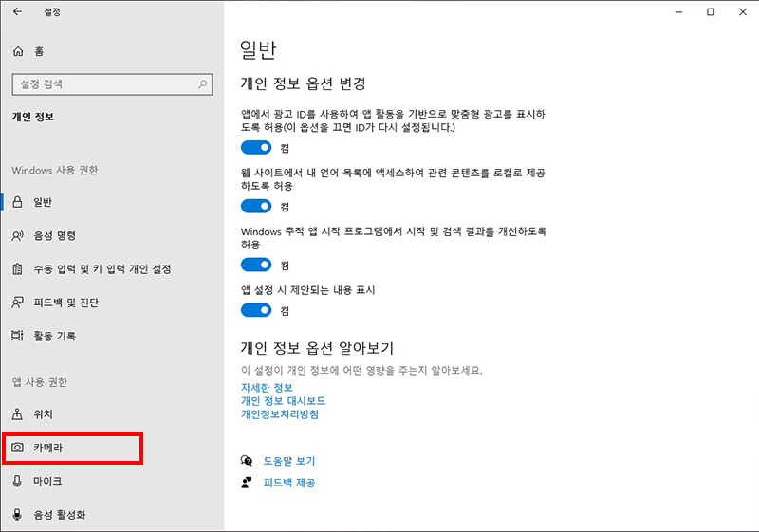Click the magnifier icon in settings search box

202,84
